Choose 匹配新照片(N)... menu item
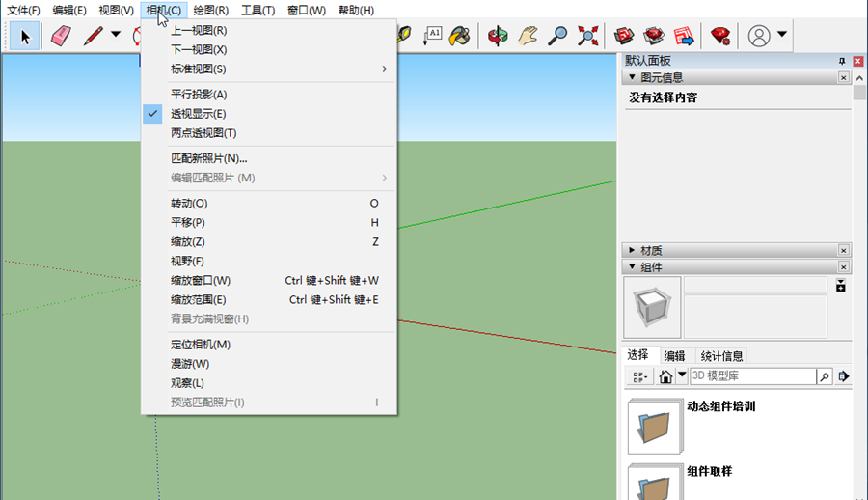The image size is (868, 500). (269, 158)
